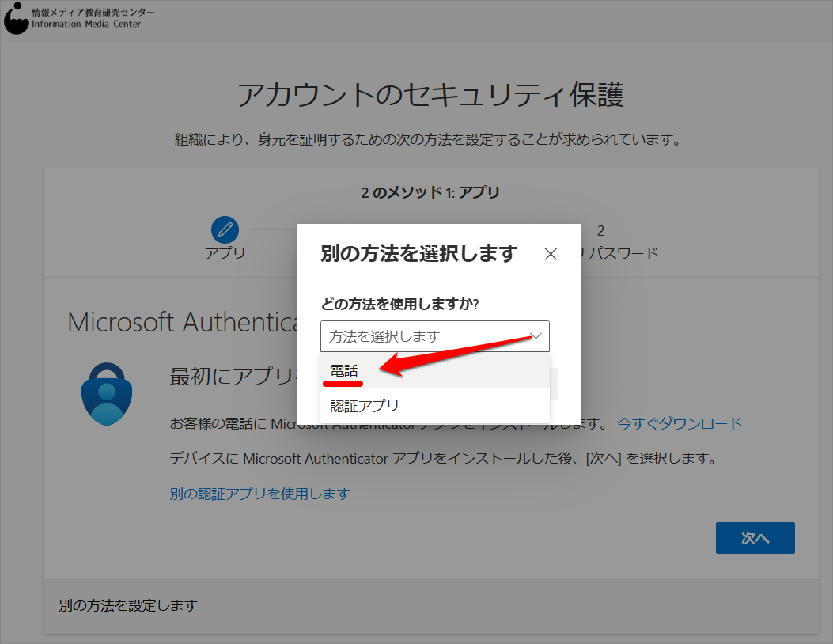
Task: Click the 別の方法を選択します dialog title
Action: point(418,253)
